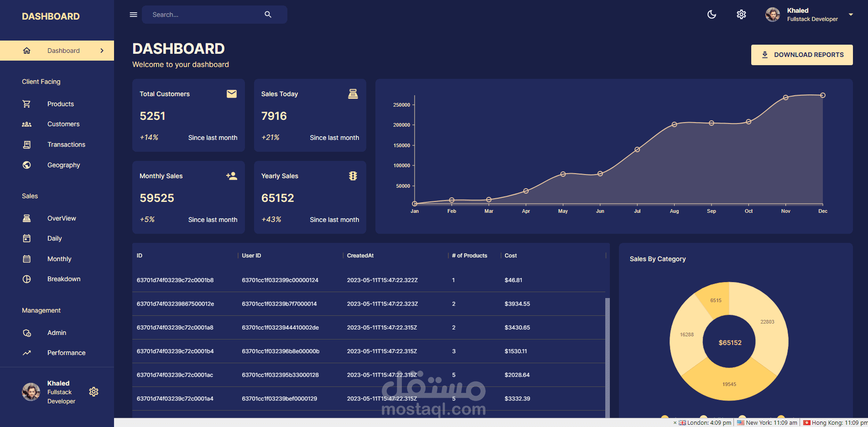Toggle dark mode with the moon icon
Screen dimensions: 868x427
coord(712,14)
